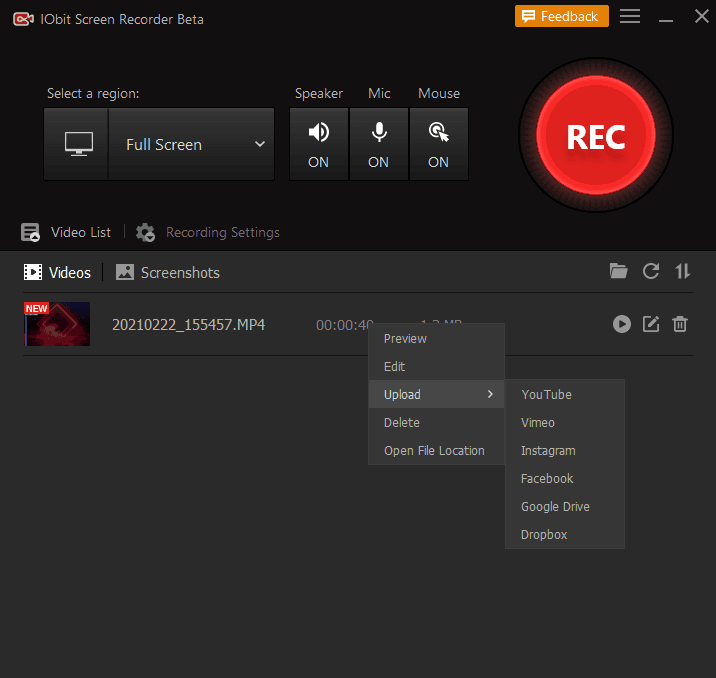Choose Edit from the context menu

click(x=437, y=367)
